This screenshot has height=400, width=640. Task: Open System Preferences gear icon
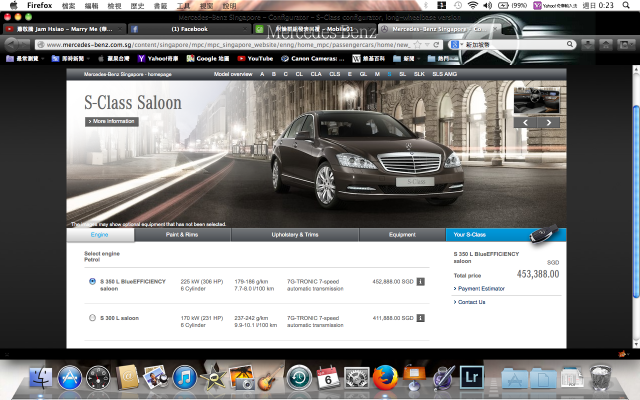(x=357, y=378)
